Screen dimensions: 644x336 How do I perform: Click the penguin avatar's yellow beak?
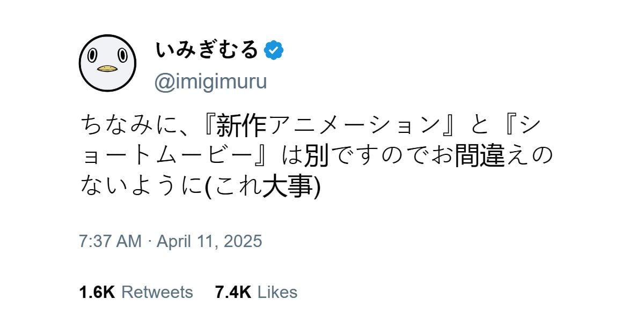(x=107, y=69)
